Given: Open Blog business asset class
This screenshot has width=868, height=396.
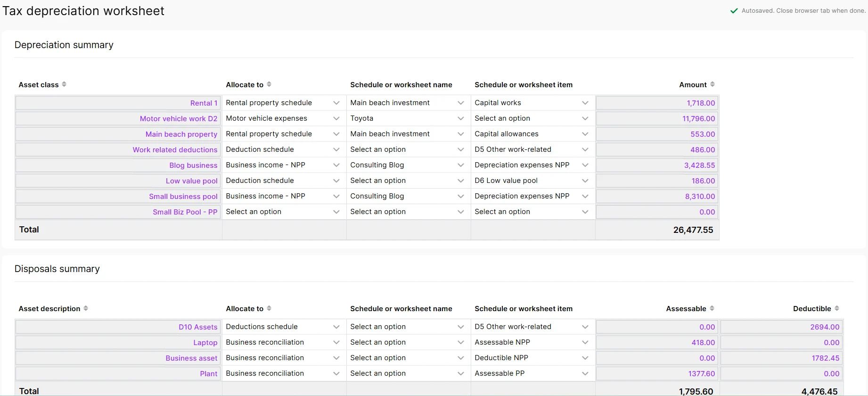Looking at the screenshot, I should [x=193, y=165].
